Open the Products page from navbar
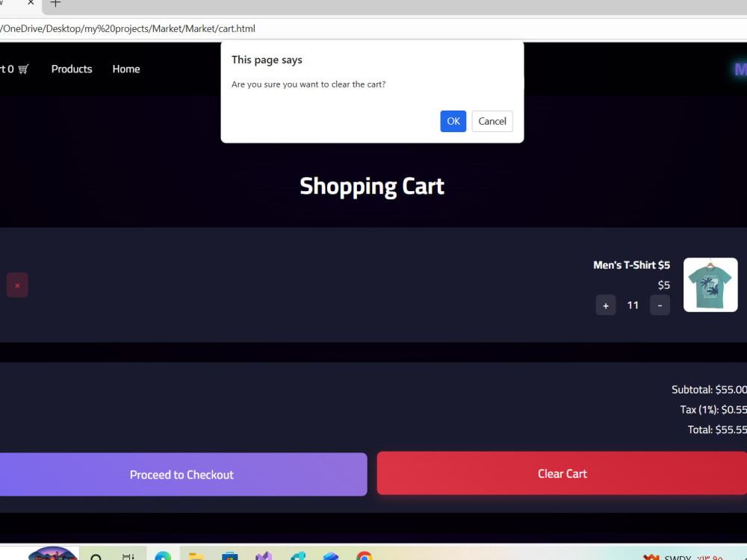 coord(72,69)
